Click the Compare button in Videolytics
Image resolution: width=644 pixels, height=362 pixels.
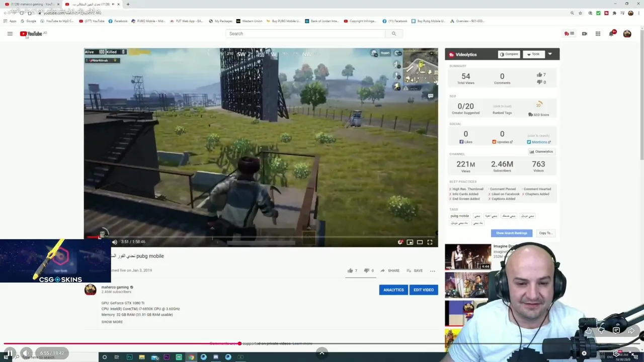coord(509,54)
